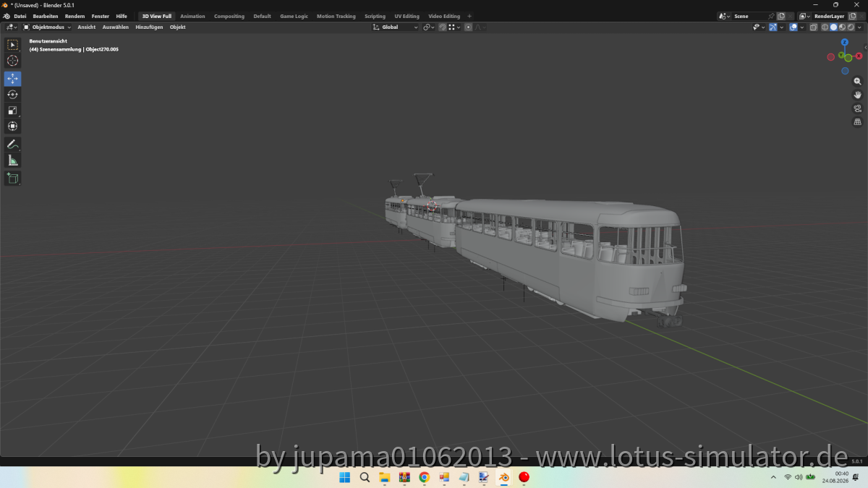
Task: Open the Objekt menu in viewport header
Action: pyautogui.click(x=178, y=27)
